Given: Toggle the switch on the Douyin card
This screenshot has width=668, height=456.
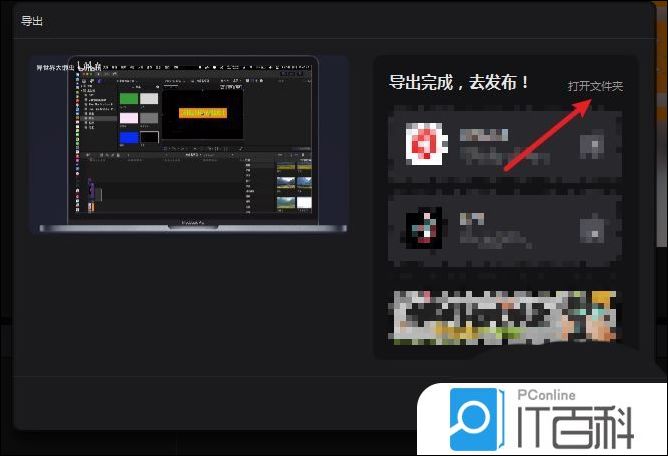Looking at the screenshot, I should coord(592,230).
